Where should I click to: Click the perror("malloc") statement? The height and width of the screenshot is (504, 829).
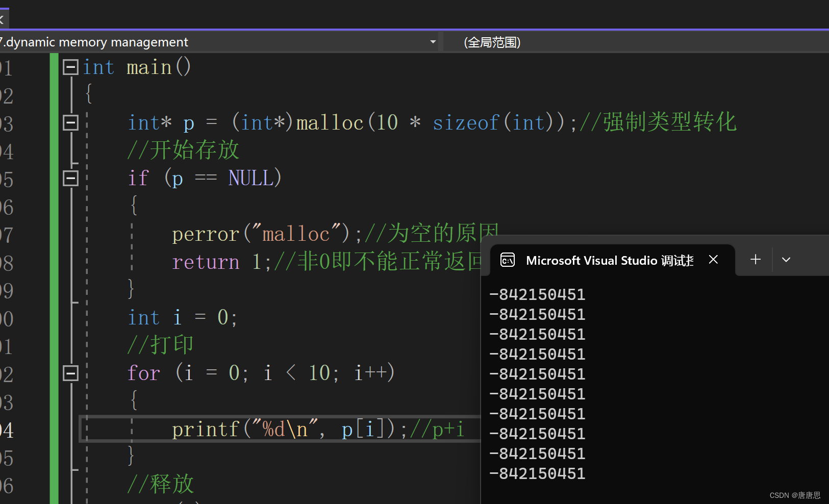pos(267,234)
